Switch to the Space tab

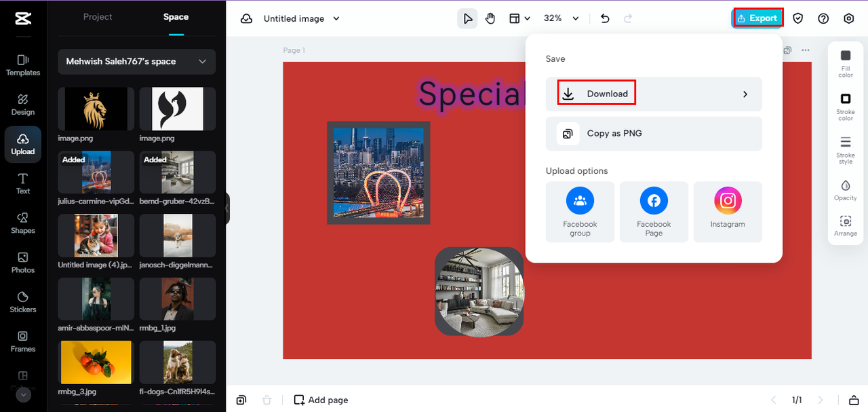click(x=176, y=17)
